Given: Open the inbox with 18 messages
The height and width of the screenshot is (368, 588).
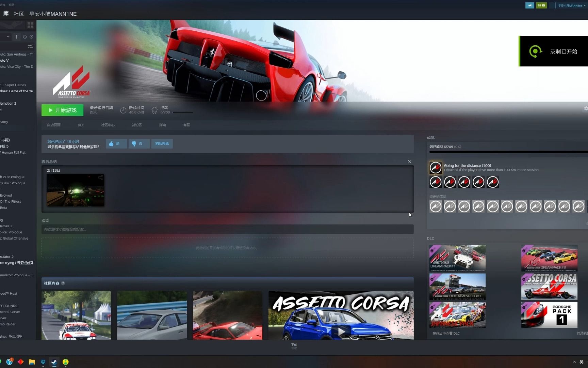Looking at the screenshot, I should (541, 5).
